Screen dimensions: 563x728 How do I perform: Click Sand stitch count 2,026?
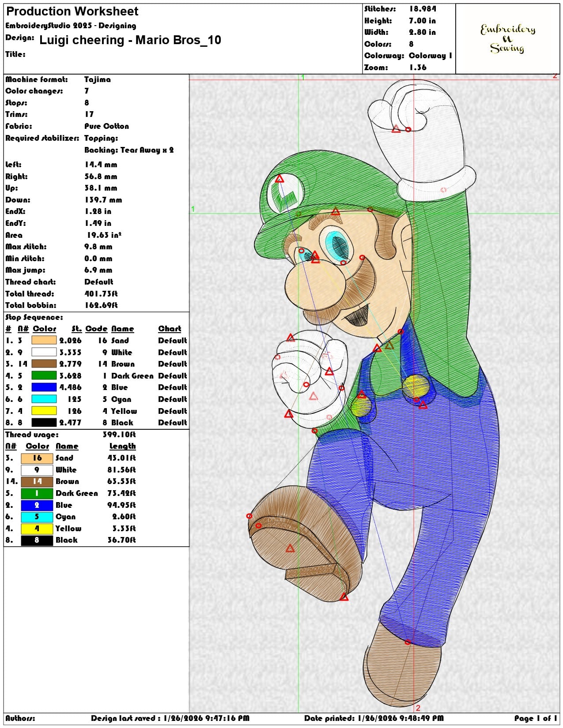71,341
